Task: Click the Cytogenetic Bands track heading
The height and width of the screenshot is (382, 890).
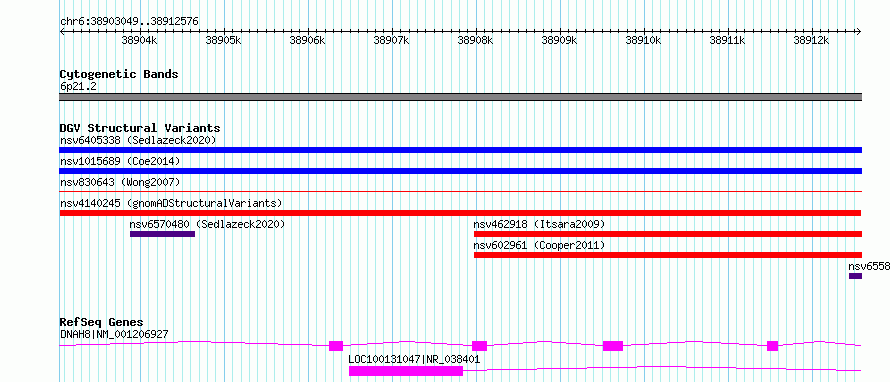Action: tap(119, 74)
